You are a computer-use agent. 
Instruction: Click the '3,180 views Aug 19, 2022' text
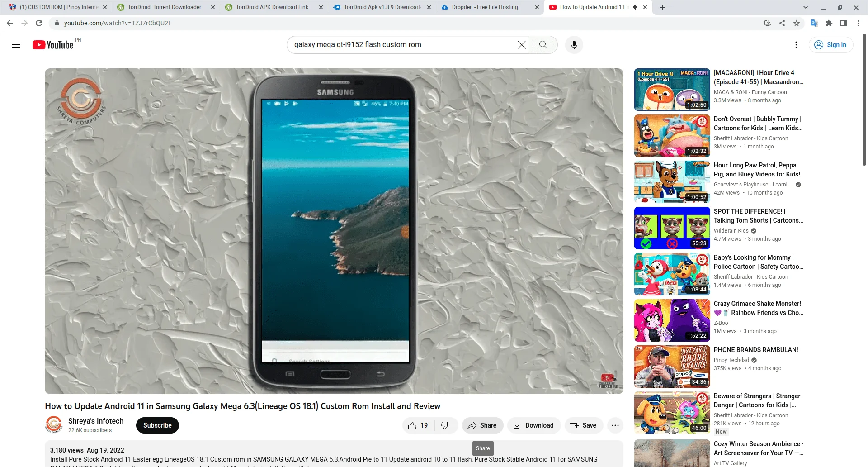[x=87, y=450]
